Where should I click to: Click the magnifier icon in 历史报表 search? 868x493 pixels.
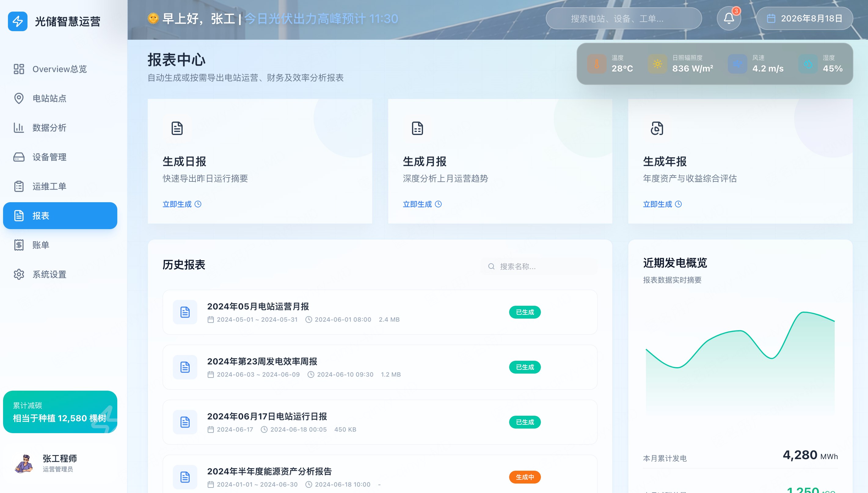[491, 266]
